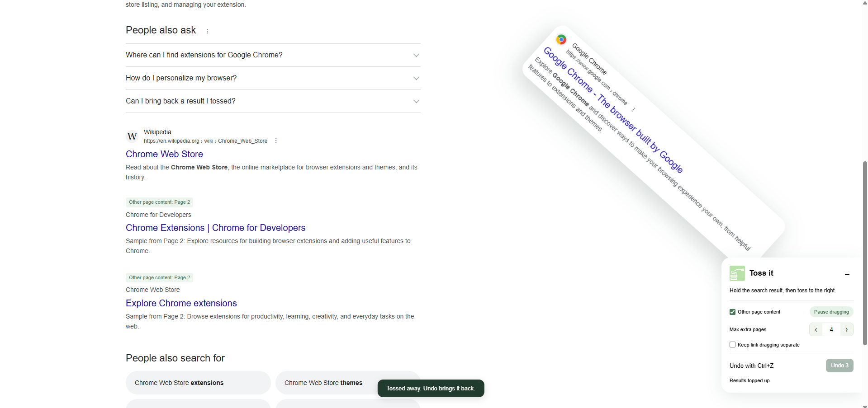Click the Page 2 badge above Explore Chrome extensions
This screenshot has height=408, width=868.
pos(159,277)
